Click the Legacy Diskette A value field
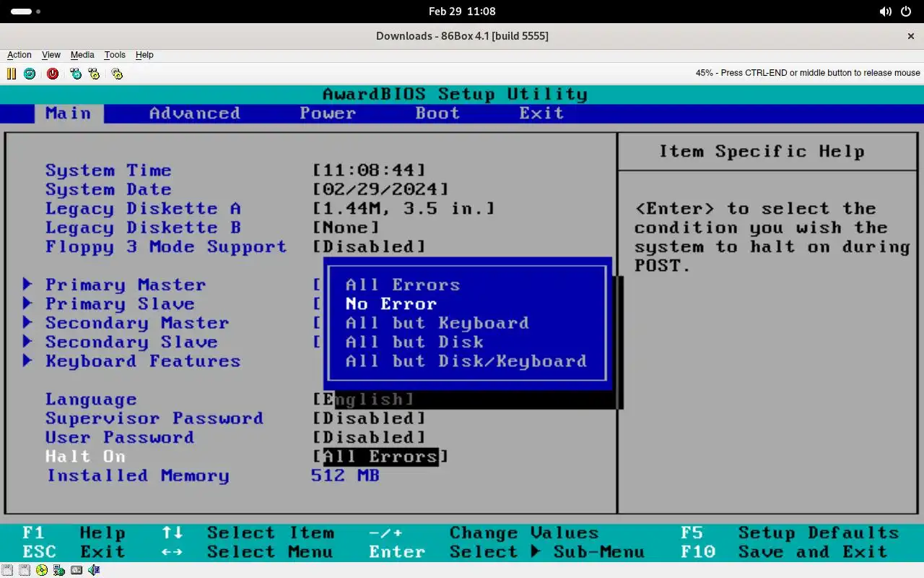 point(404,209)
